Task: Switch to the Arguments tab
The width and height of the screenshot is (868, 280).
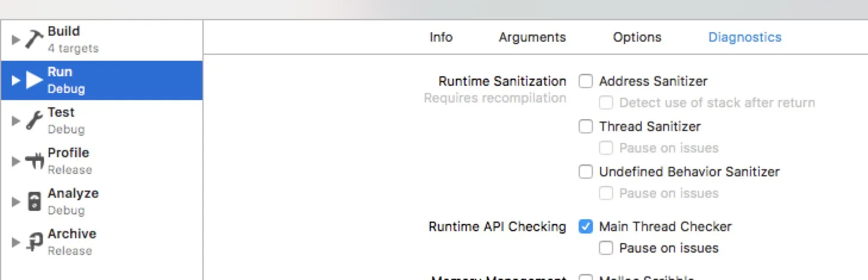Action: [x=532, y=37]
